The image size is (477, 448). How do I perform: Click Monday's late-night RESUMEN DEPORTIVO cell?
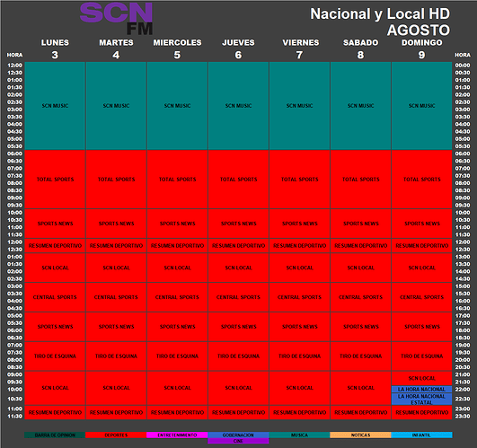[55, 412]
